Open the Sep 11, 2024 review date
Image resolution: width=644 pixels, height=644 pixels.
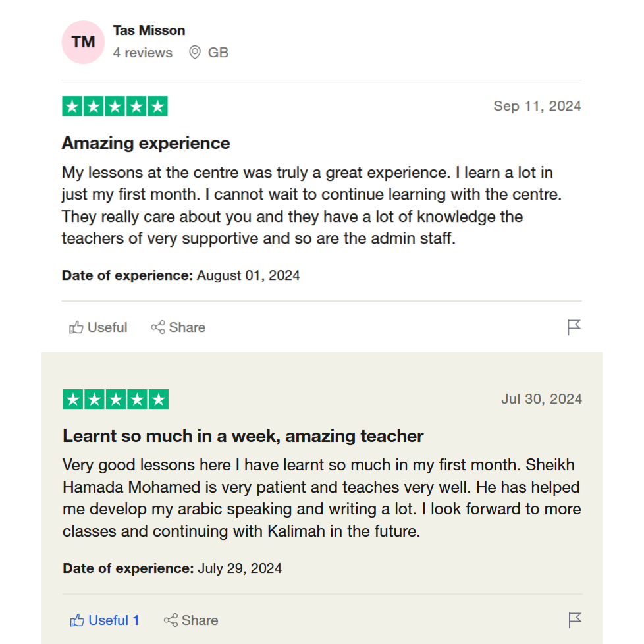(537, 106)
